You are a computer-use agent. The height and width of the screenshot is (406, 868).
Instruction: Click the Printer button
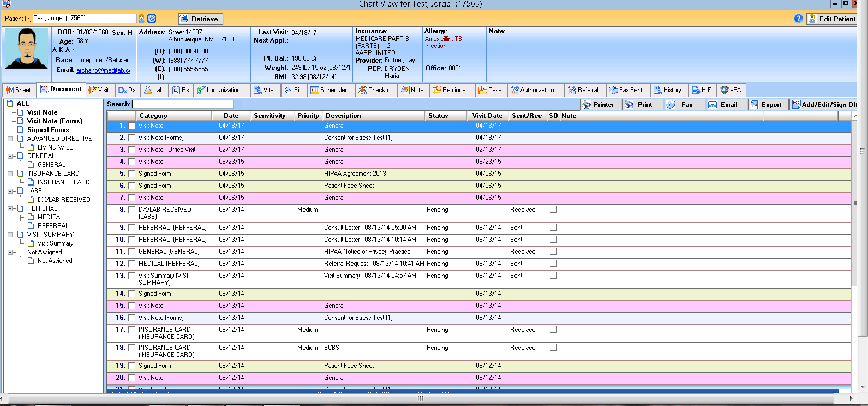600,104
